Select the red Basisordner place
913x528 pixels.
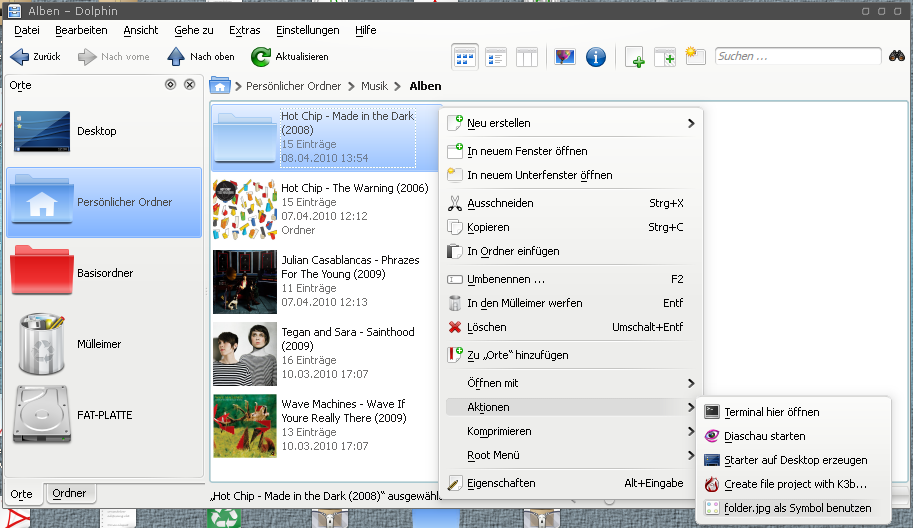click(104, 273)
